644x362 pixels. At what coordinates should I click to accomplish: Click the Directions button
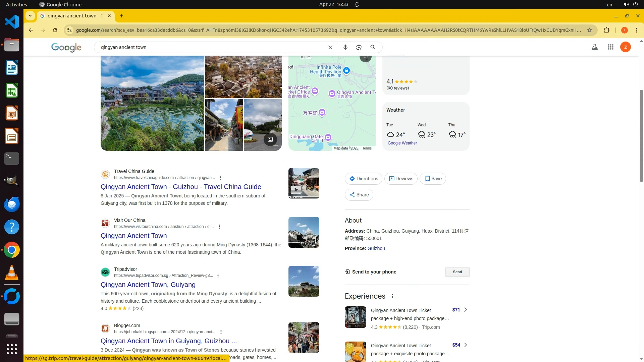(363, 179)
